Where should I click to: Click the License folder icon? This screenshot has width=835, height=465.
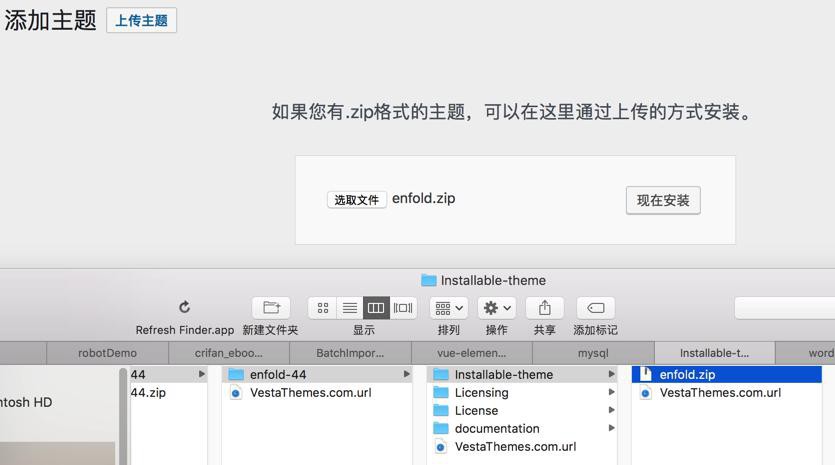(x=441, y=411)
